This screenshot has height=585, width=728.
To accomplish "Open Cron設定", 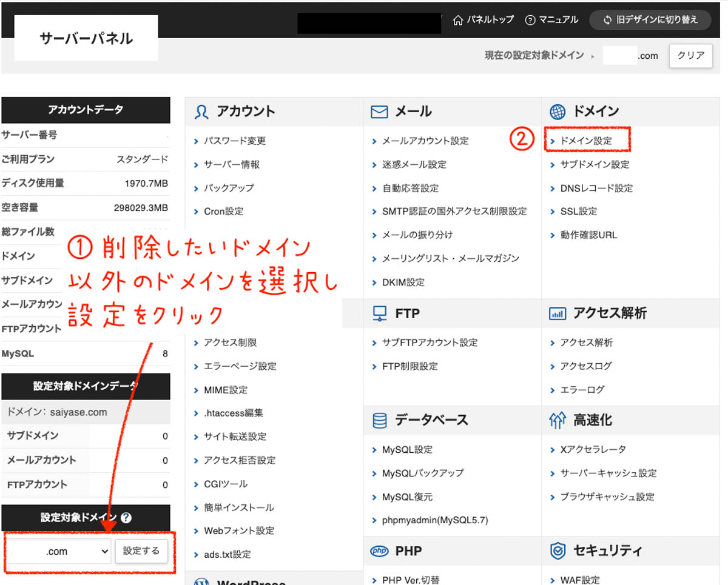I will (223, 212).
